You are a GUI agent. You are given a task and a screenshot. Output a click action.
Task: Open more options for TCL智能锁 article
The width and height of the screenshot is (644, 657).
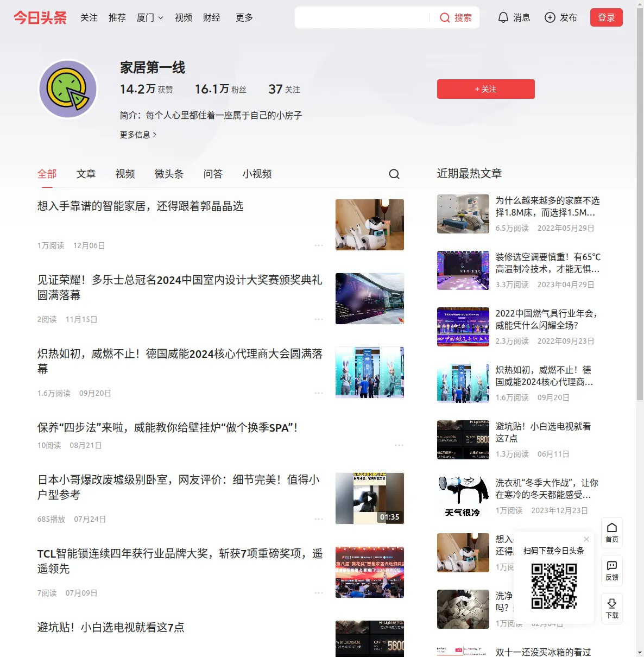pyautogui.click(x=319, y=593)
